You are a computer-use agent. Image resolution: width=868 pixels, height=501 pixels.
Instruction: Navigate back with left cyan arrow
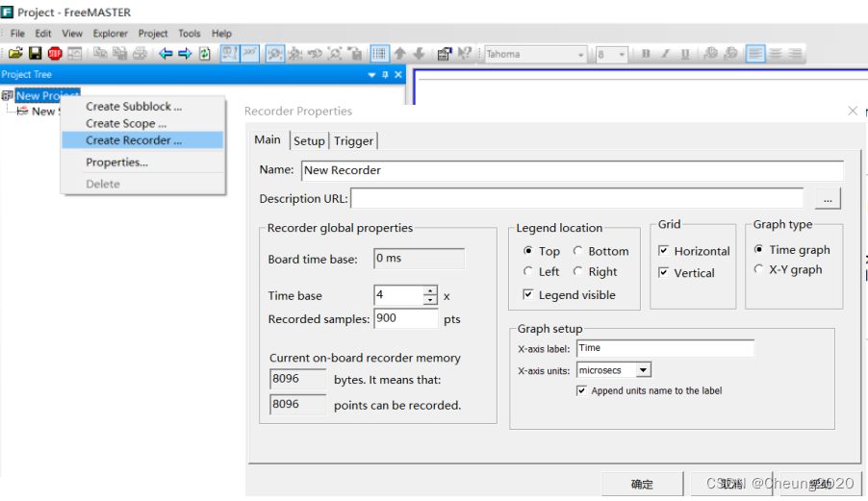pos(166,54)
